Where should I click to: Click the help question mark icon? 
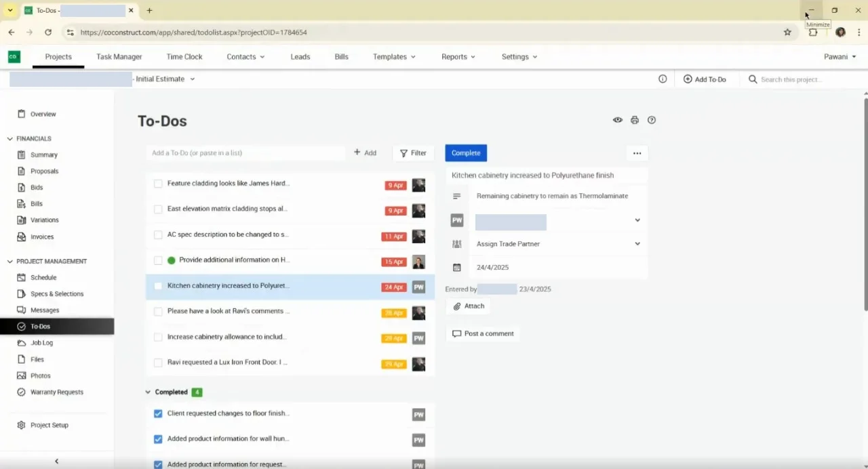click(652, 120)
